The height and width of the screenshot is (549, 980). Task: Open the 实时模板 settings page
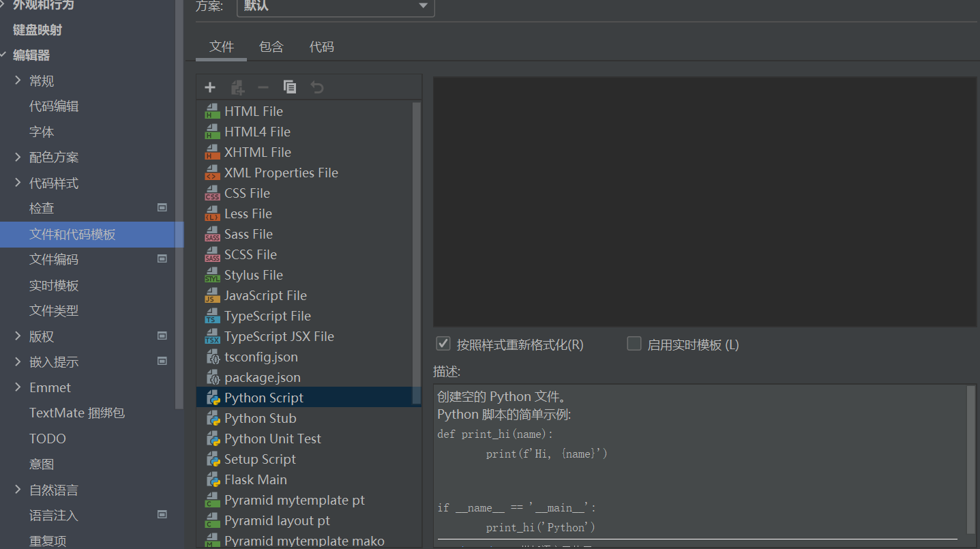(x=54, y=285)
